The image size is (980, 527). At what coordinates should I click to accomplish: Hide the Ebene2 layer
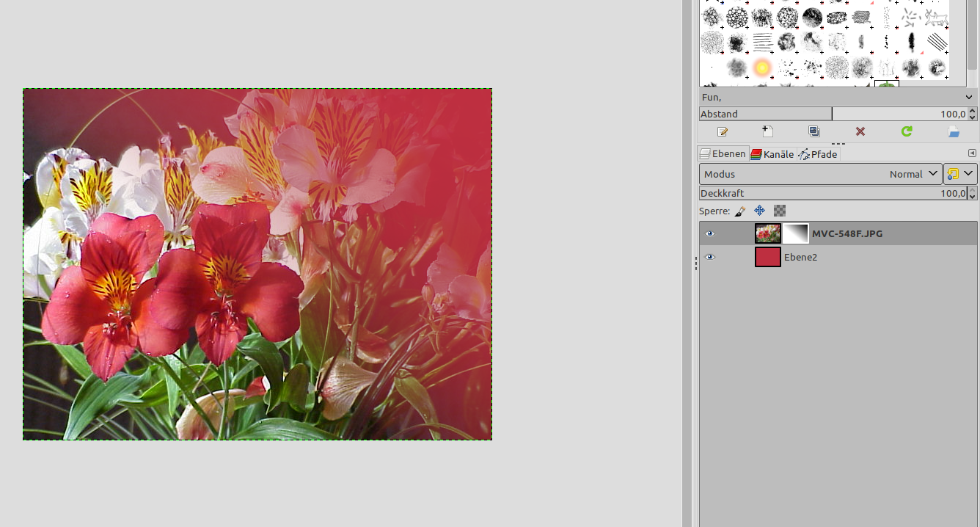pos(709,258)
